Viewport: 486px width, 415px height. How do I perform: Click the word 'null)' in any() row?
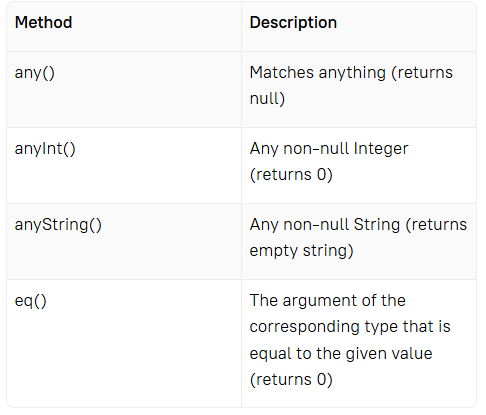(x=267, y=99)
